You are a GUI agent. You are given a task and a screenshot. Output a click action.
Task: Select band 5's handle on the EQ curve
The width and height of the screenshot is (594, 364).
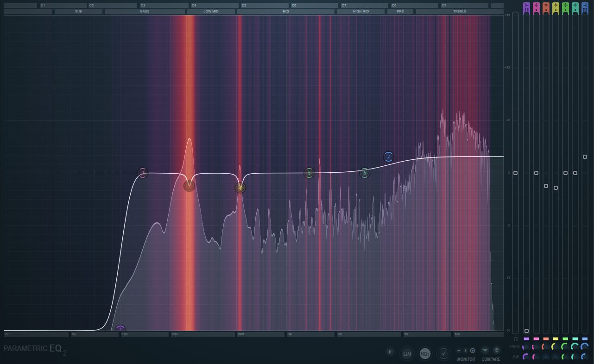tap(309, 173)
